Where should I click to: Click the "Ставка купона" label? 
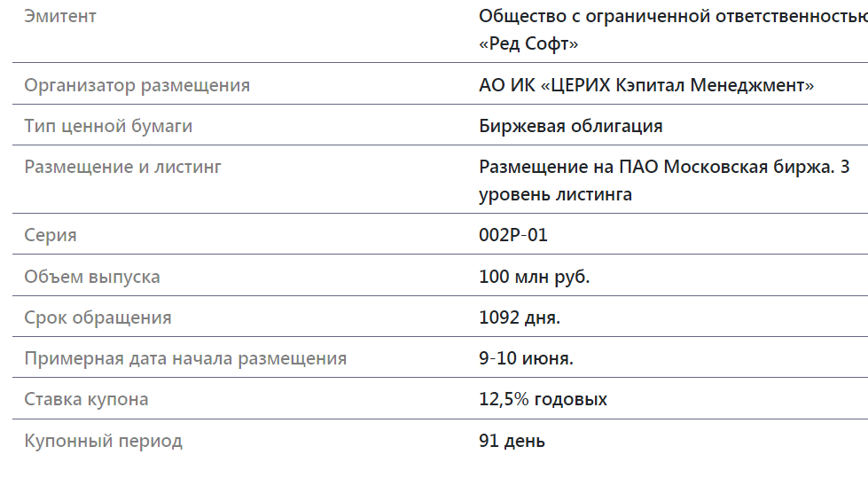[x=86, y=399]
